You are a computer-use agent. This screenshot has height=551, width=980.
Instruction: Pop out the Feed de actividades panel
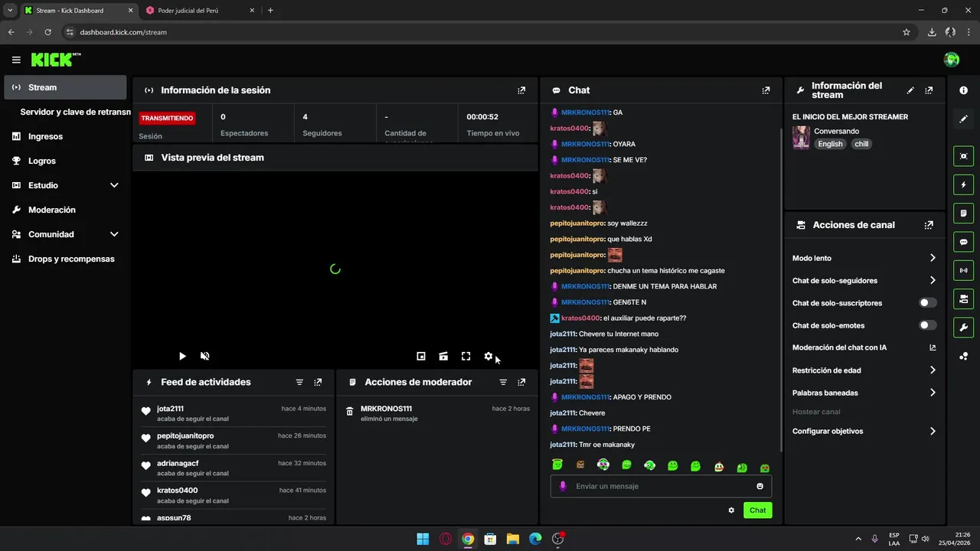pos(318,382)
